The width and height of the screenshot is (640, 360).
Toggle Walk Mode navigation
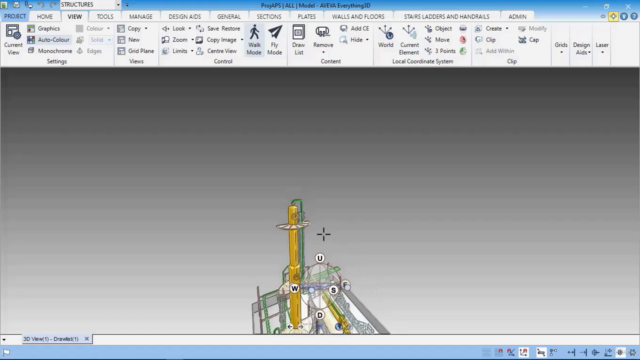click(x=254, y=40)
